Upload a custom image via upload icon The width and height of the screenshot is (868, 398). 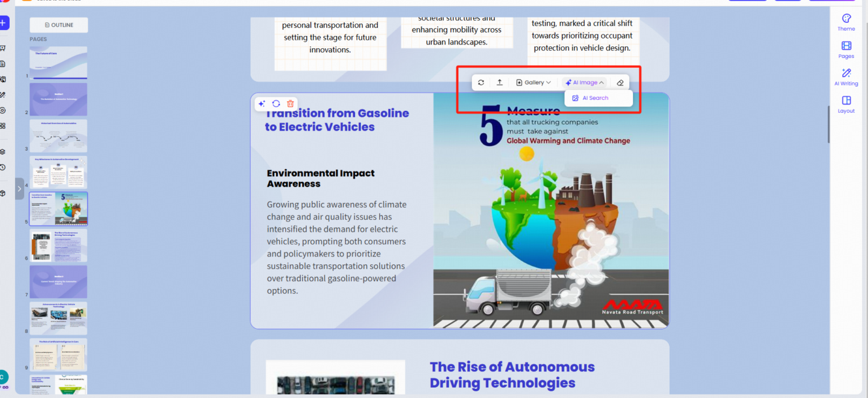[x=499, y=82]
